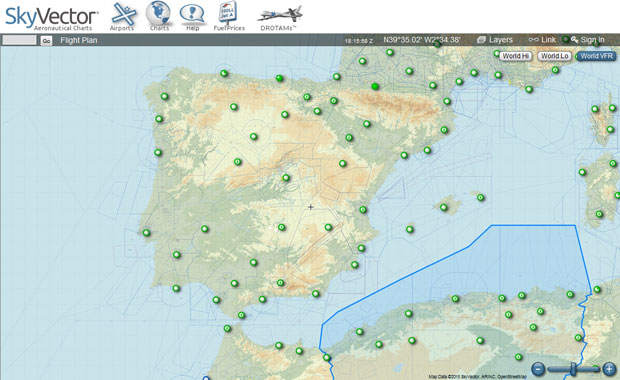Screen dimensions: 620x380
Task: Open the Airports page icon
Action: point(123,17)
